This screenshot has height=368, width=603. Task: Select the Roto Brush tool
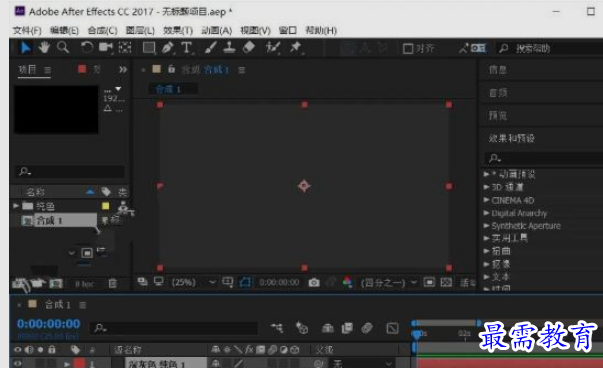[x=273, y=48]
